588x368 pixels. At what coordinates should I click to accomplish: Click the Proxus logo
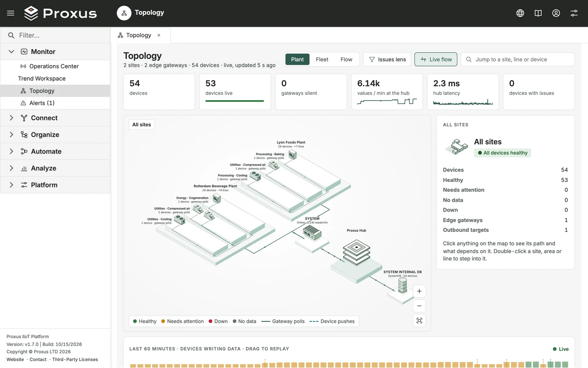tap(60, 13)
